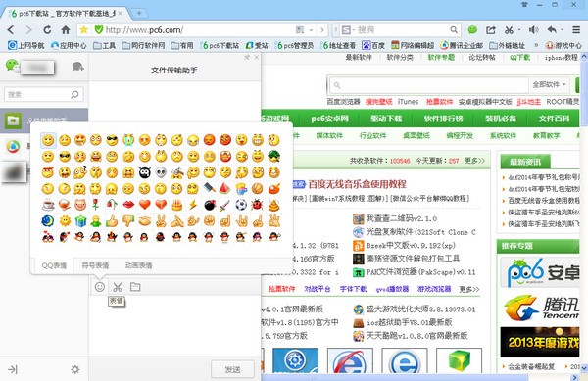Insert the crescent moon emoji
Viewport: 588px width, 381px height.
(x=48, y=221)
